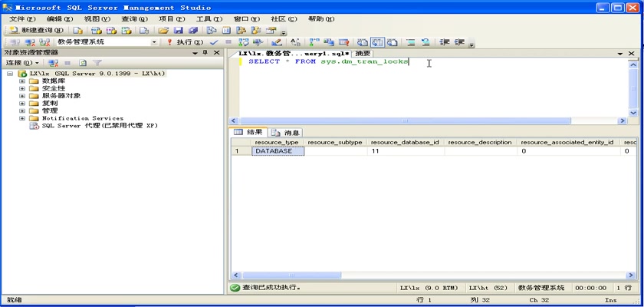Toggle Include Actual Execution Plan

[314, 42]
